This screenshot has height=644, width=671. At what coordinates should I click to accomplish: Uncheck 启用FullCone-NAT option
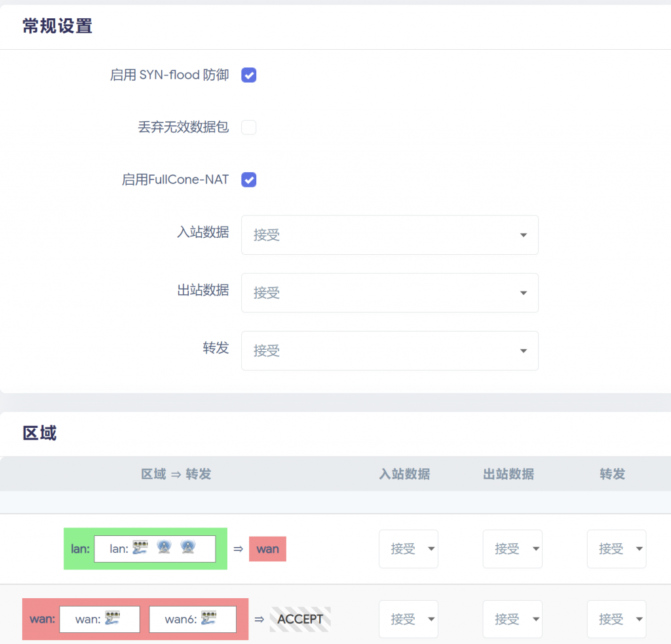click(x=249, y=180)
